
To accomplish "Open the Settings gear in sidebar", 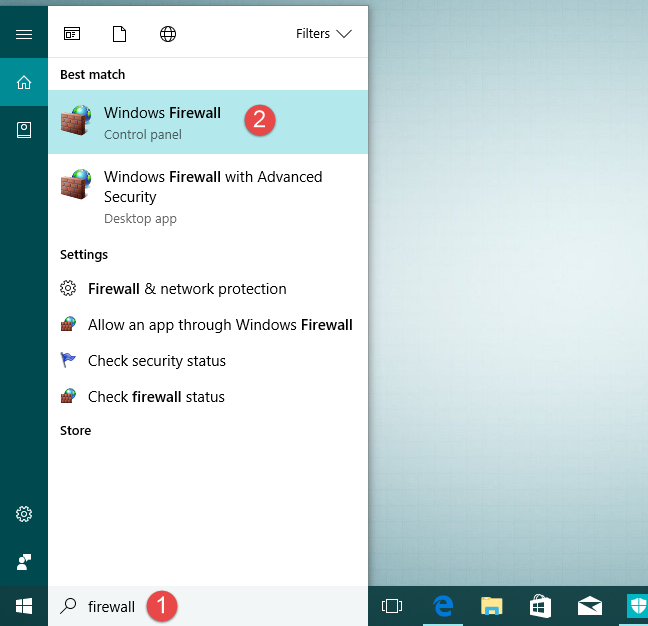I will (24, 514).
